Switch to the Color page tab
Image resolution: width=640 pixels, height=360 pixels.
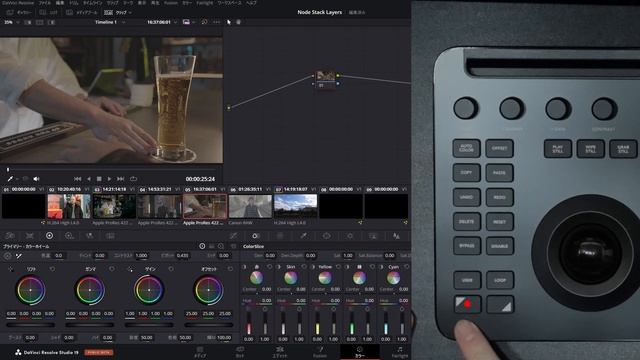click(360, 352)
